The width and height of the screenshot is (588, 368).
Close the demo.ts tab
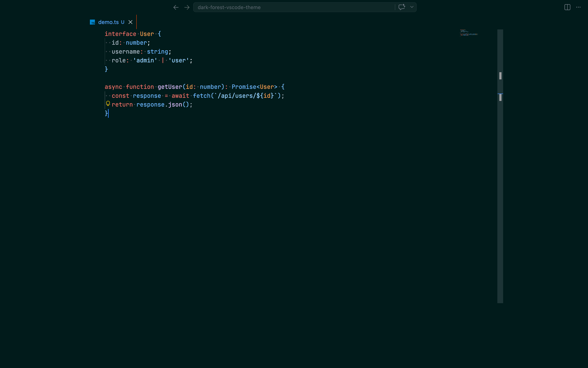pos(131,22)
